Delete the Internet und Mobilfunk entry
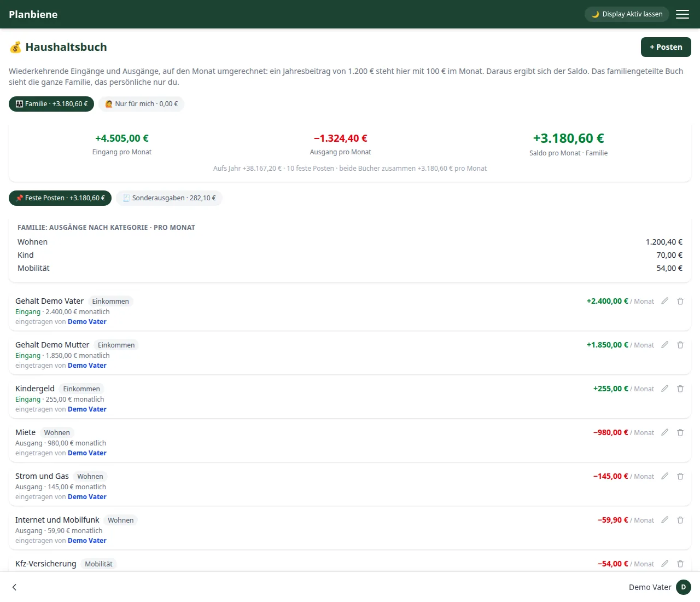The image size is (700, 602). point(680,520)
